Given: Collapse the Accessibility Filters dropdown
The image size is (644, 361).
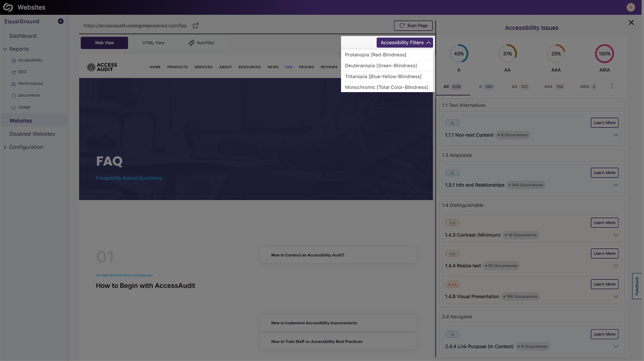Looking at the screenshot, I should point(405,42).
